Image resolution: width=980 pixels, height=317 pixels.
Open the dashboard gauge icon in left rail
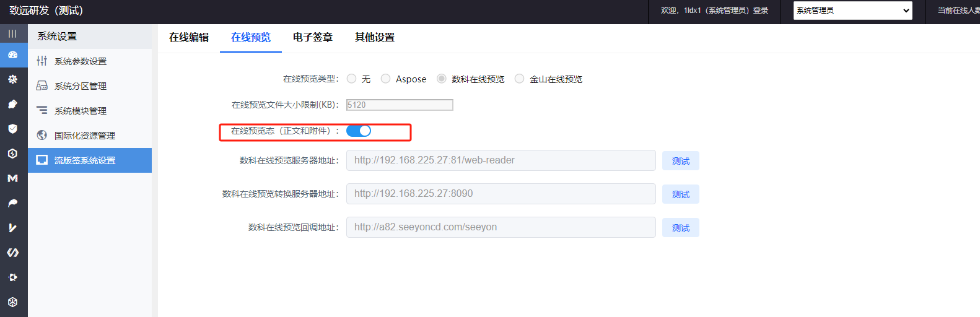[12, 54]
